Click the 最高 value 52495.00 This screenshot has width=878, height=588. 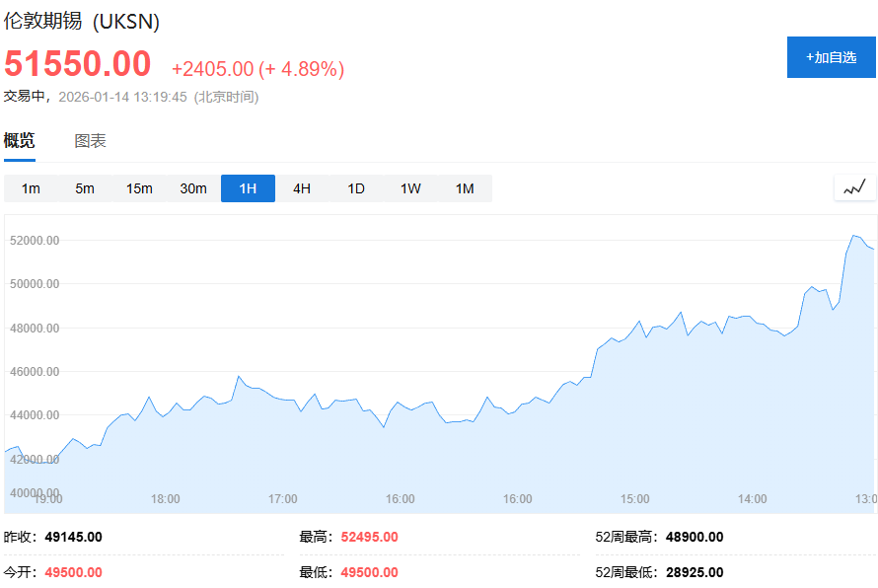369,537
